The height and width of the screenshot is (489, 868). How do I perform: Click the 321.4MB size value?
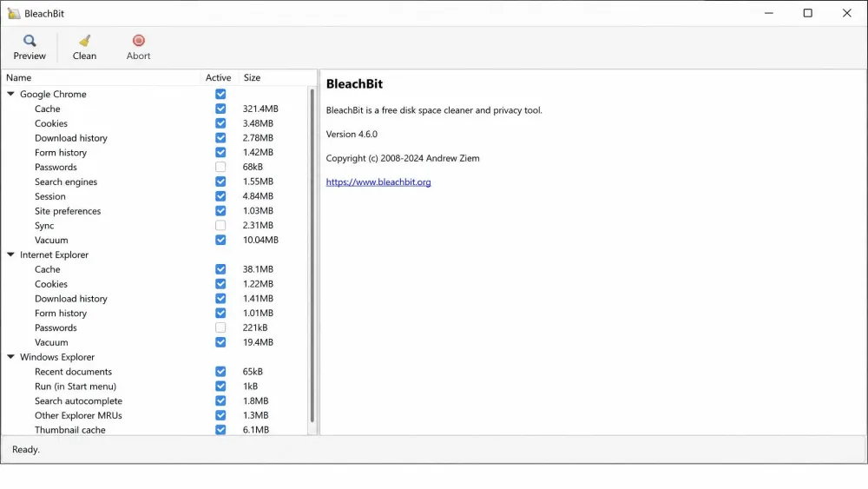point(260,109)
